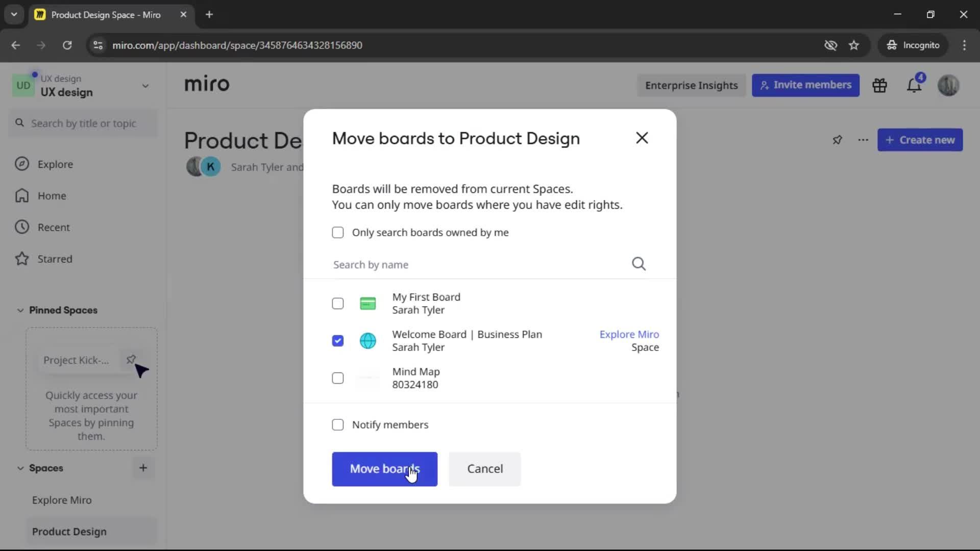This screenshot has height=551, width=980.
Task: Click the Mind Map board name
Action: click(415, 371)
